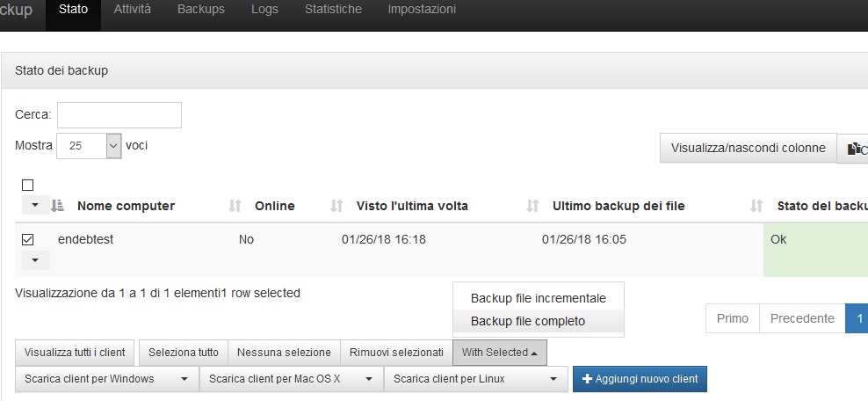Uncheck the endebtest row checkbox
Viewport: 868px width, 401px height.
[27, 239]
